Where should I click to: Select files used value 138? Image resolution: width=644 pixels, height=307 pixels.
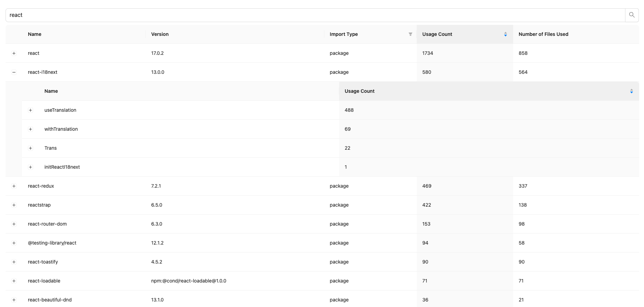[523, 205]
